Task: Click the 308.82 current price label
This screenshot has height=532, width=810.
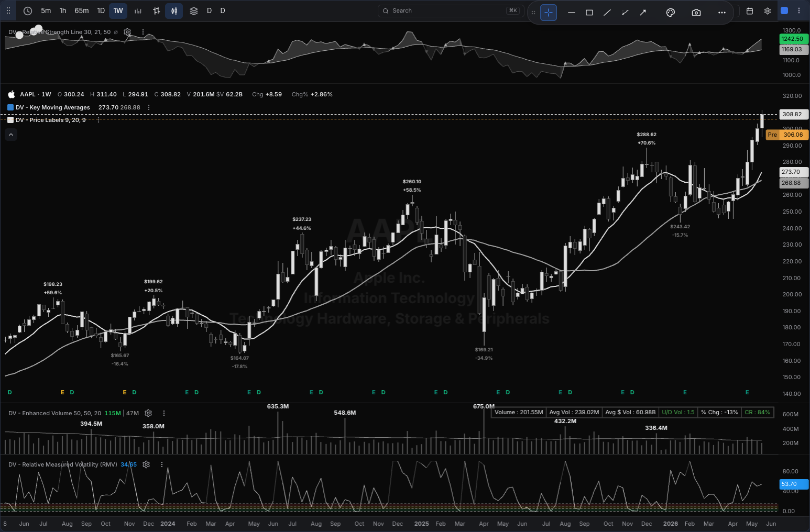Action: [x=794, y=114]
